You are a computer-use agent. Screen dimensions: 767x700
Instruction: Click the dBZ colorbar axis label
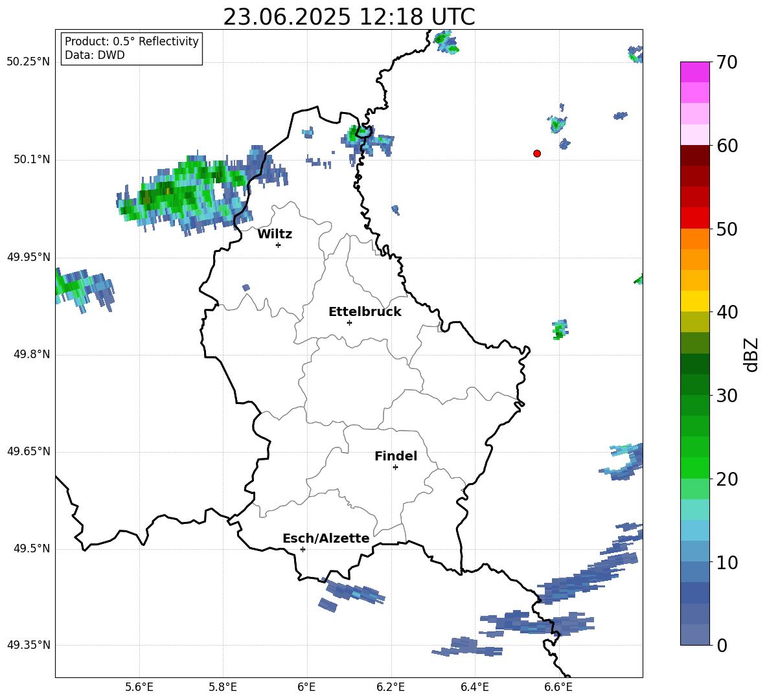pos(751,354)
